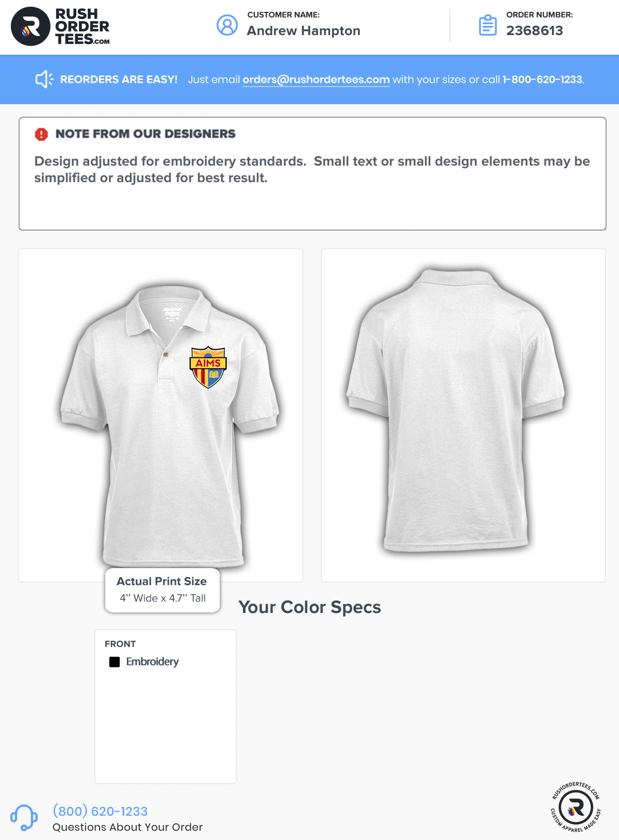This screenshot has width=619, height=840.
Task: Click Questions About Your Order text
Action: pyautogui.click(x=127, y=827)
